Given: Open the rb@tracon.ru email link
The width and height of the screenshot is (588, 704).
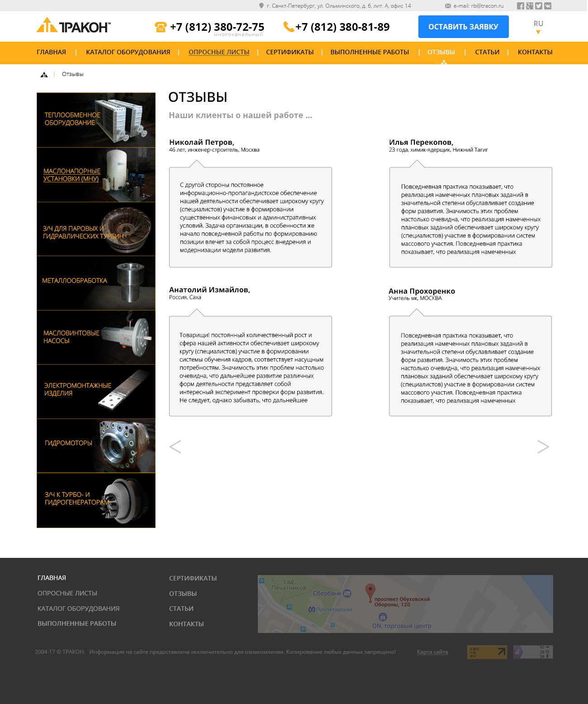Looking at the screenshot, I should click(x=479, y=6).
